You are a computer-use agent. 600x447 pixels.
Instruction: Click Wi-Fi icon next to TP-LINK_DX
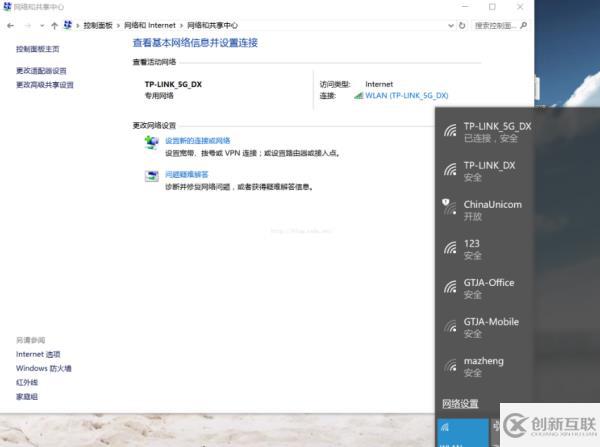tap(450, 169)
